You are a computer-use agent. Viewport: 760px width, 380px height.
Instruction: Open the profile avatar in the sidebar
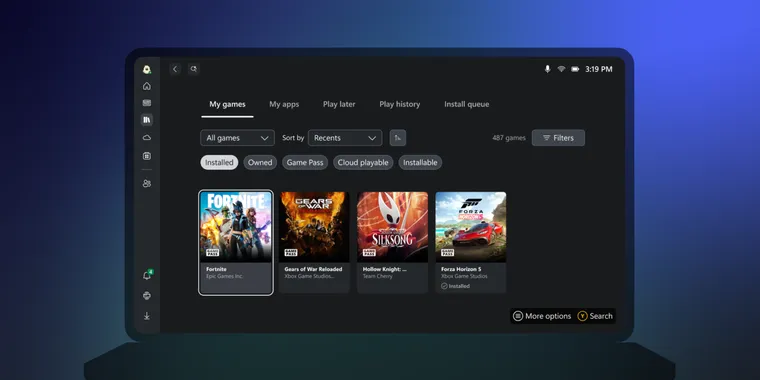point(147,69)
